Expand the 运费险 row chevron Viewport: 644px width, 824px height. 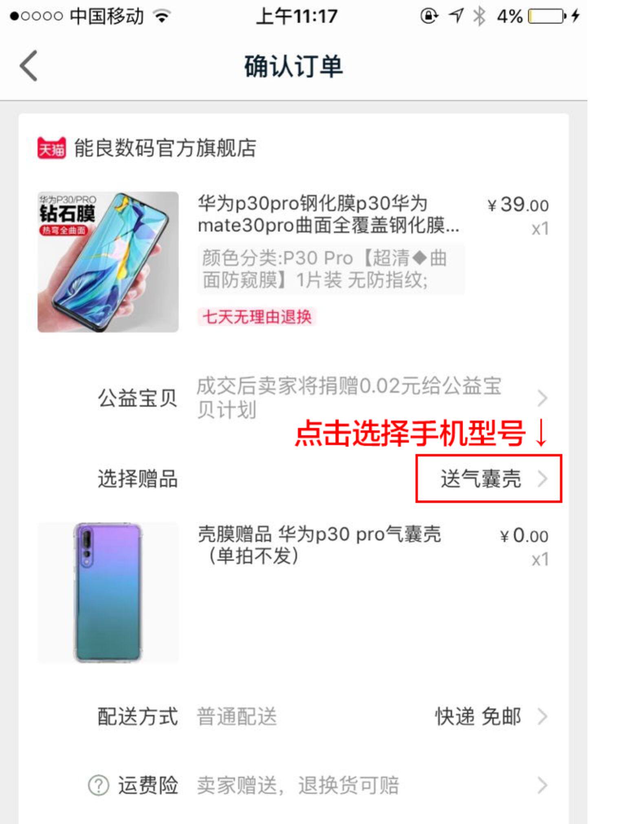click(x=542, y=785)
